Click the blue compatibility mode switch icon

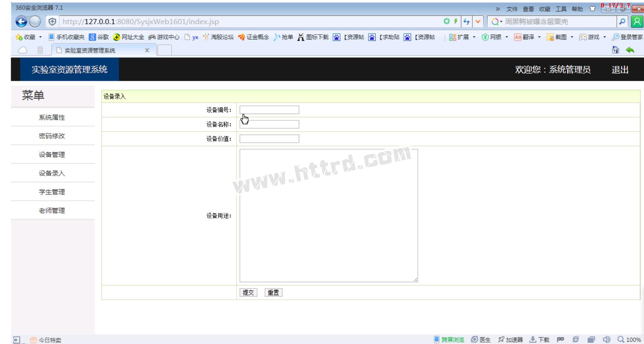[466, 22]
